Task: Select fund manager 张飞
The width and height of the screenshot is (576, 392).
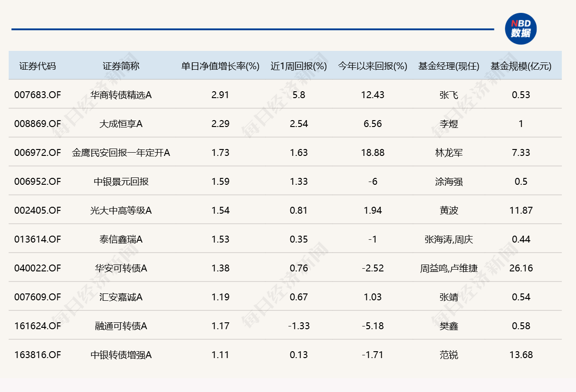Action: coord(449,95)
